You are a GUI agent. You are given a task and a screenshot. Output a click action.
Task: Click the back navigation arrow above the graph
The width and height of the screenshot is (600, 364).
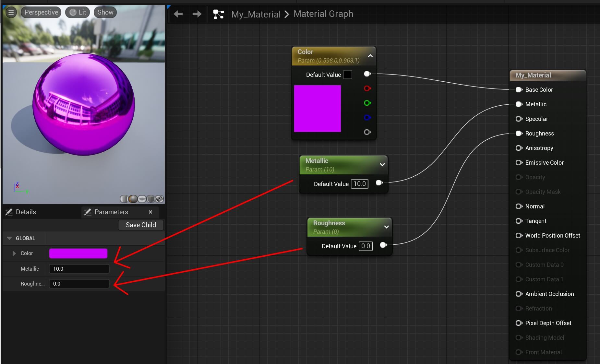tap(178, 14)
